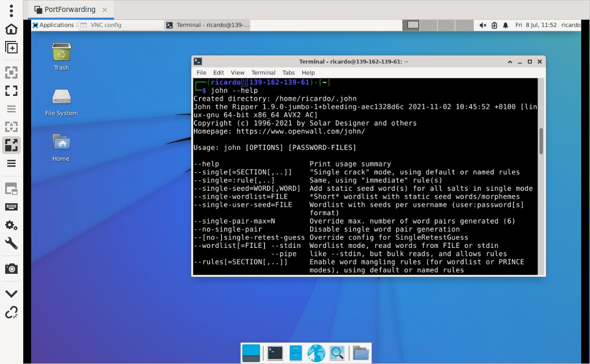
Task: Open the Help menu in Terminal
Action: pos(308,73)
